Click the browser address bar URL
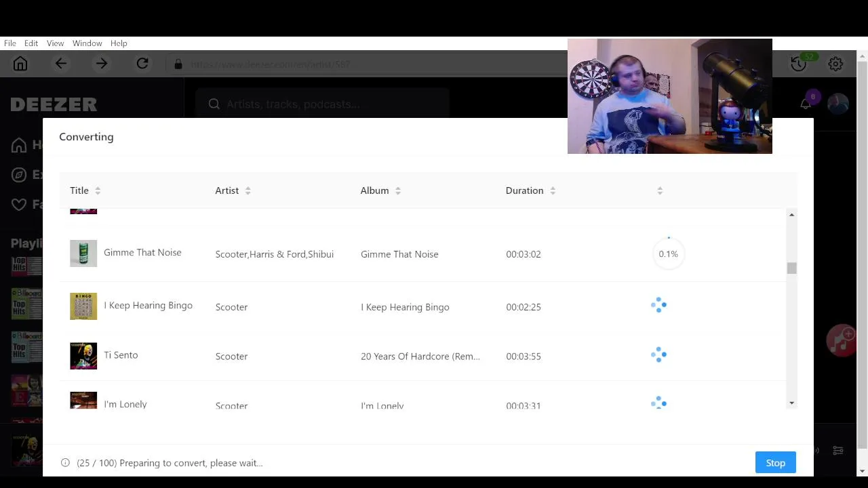The image size is (868, 488). click(x=270, y=64)
